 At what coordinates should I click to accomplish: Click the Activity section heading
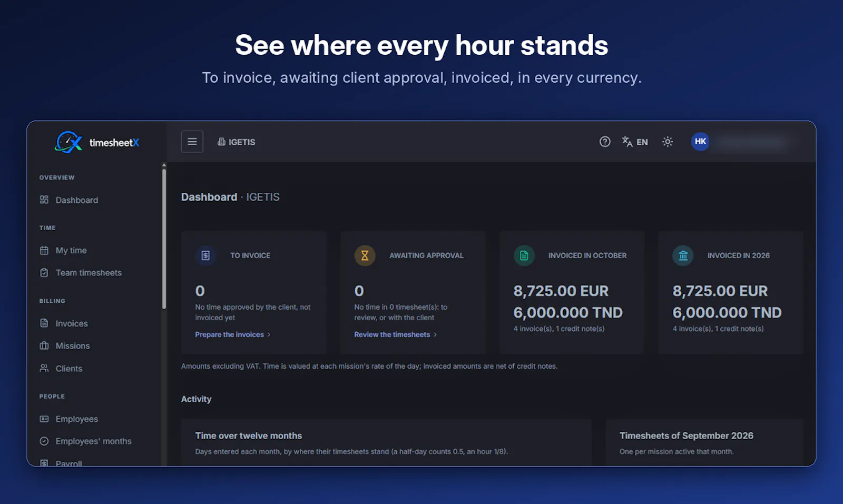click(196, 399)
